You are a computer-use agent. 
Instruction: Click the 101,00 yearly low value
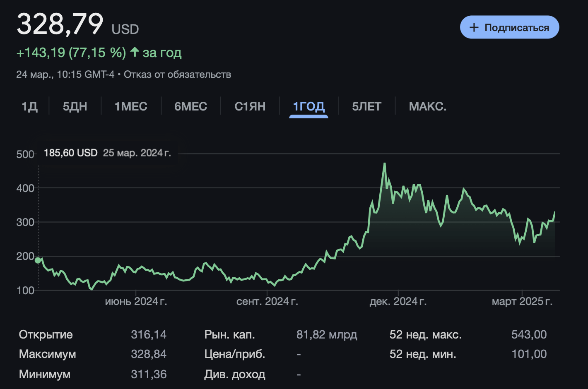[529, 354]
